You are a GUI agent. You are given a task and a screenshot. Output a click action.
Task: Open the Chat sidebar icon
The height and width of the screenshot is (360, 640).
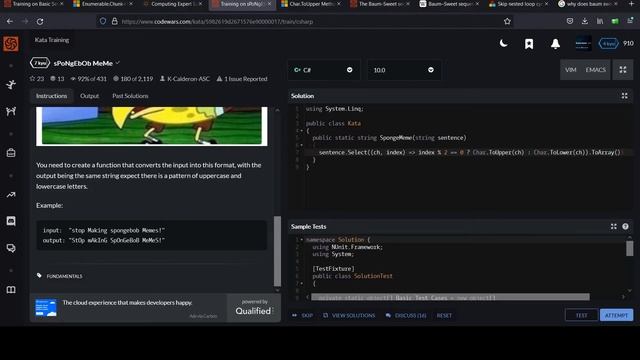(11, 221)
